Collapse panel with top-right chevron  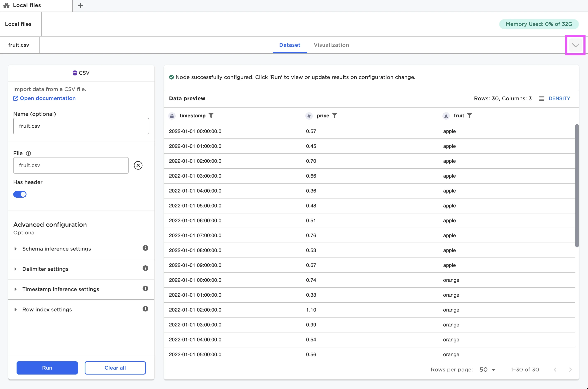[x=575, y=45]
